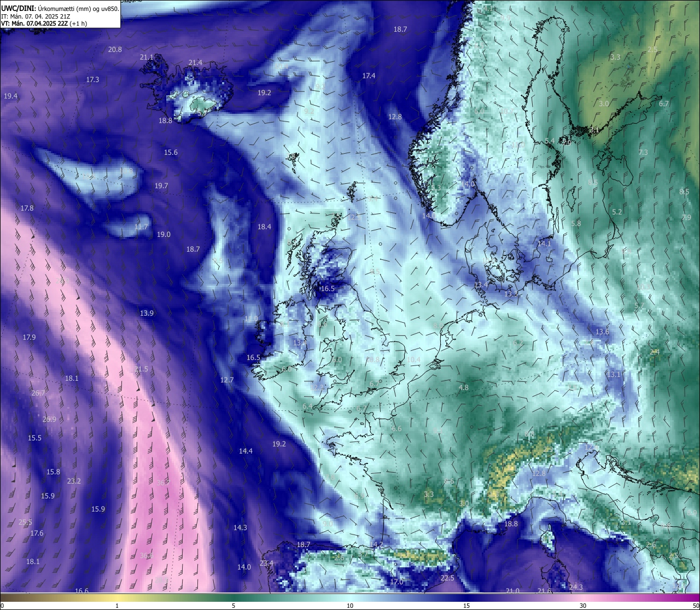Click the map value '14.3'
Image resolution: width=700 pixels, height=610 pixels.
coord(240,528)
